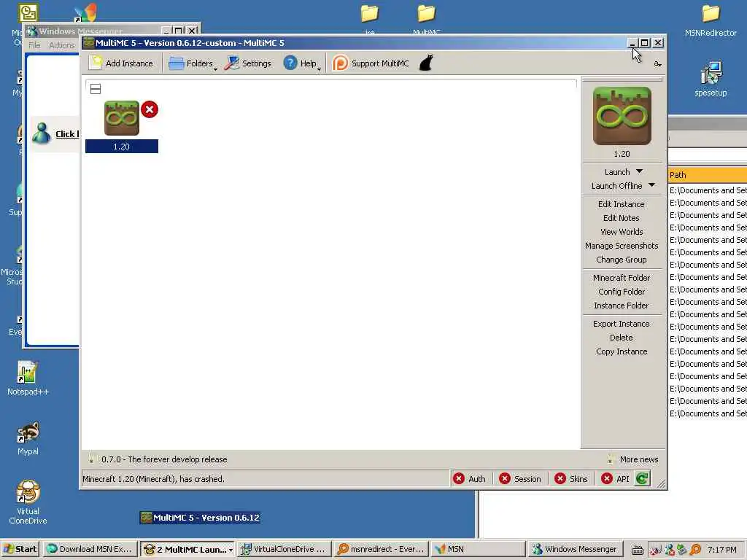Open the Virtual CloneDrive desktop shortcut
The width and height of the screenshot is (747, 560).
point(28,502)
